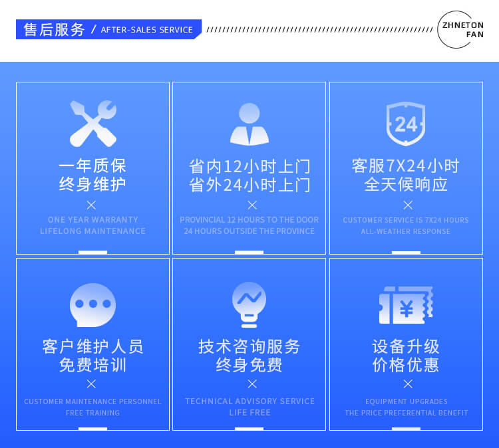Click the X mark under 一年质保 终身维护

(92, 205)
